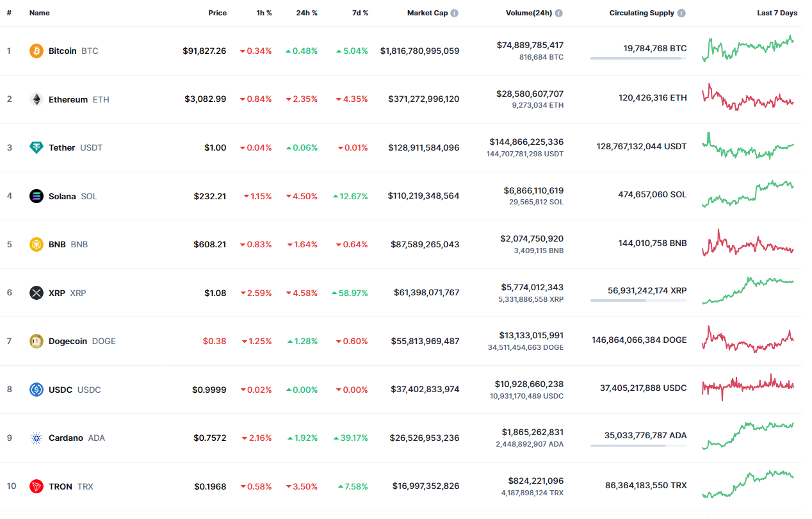
Task: Click Dogecoin volume $13,133,015,991
Action: [532, 335]
